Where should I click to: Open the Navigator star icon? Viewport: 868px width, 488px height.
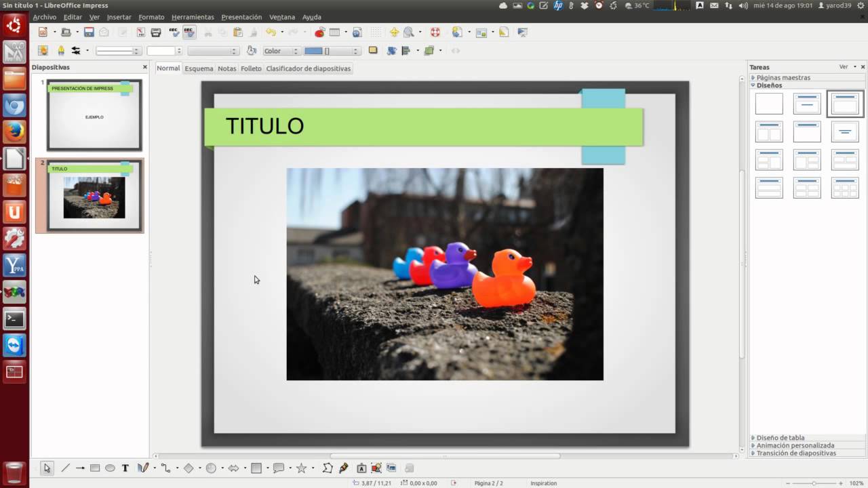(394, 32)
